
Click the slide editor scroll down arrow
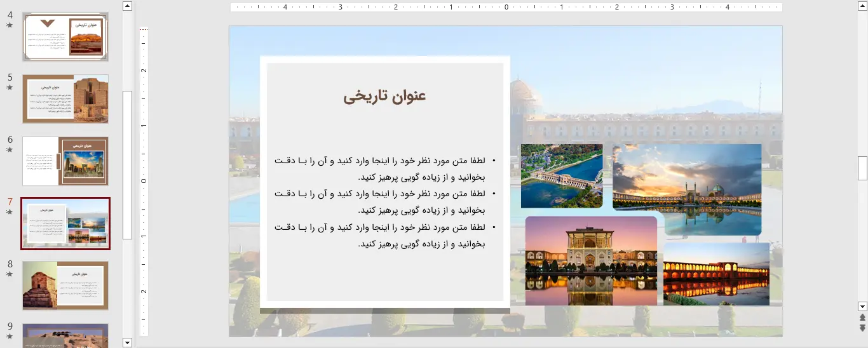click(x=862, y=306)
